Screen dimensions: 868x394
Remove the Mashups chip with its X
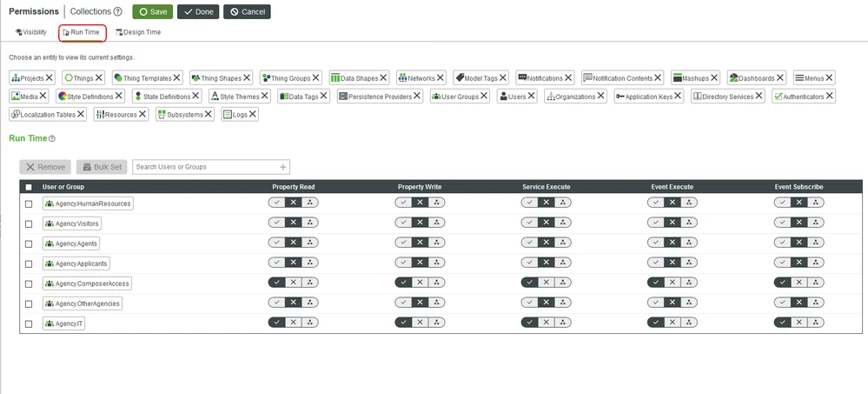714,78
